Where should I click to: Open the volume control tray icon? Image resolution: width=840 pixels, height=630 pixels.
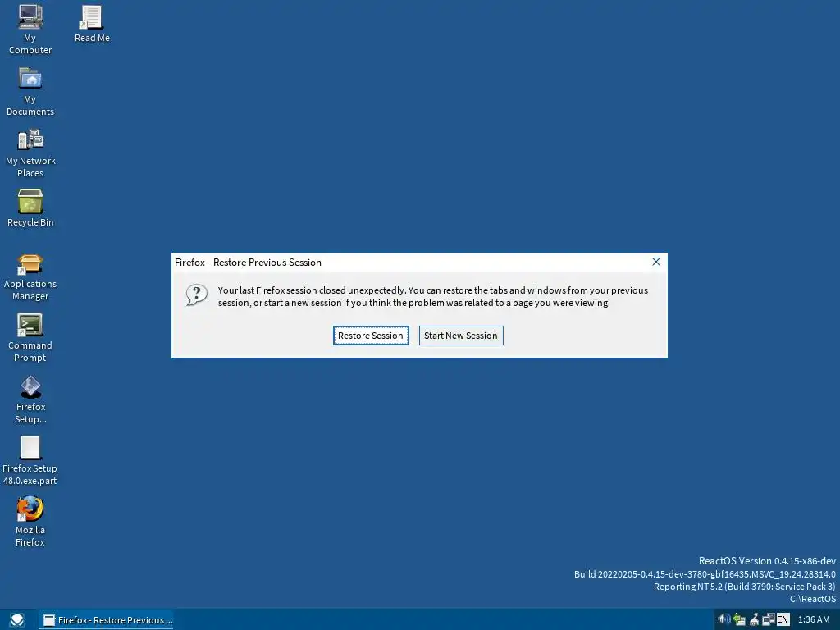[724, 619]
